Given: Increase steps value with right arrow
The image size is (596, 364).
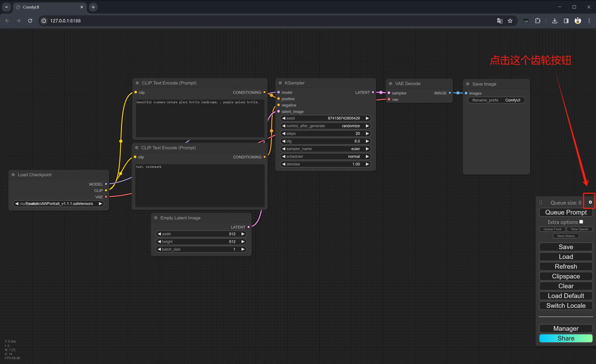Looking at the screenshot, I should coord(367,134).
